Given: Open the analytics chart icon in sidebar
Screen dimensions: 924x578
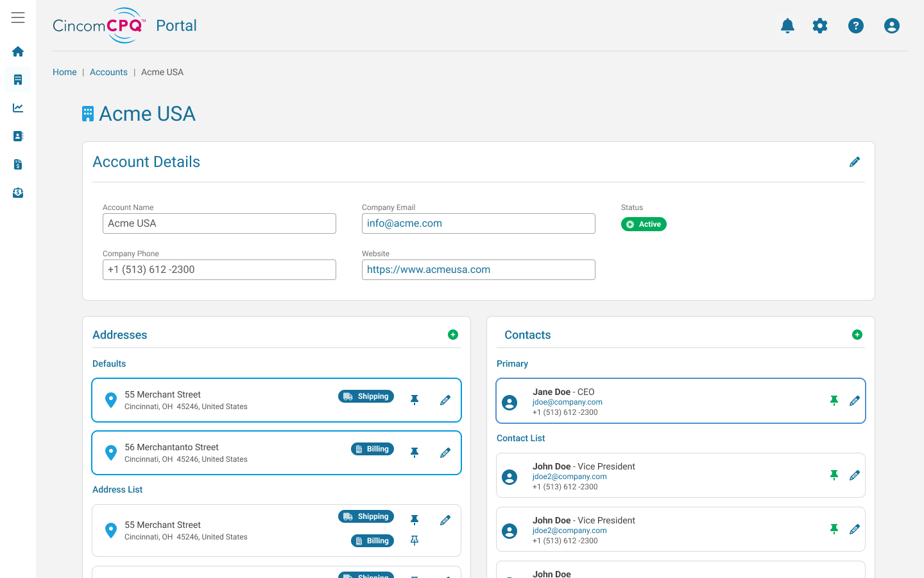Looking at the screenshot, I should pos(18,108).
